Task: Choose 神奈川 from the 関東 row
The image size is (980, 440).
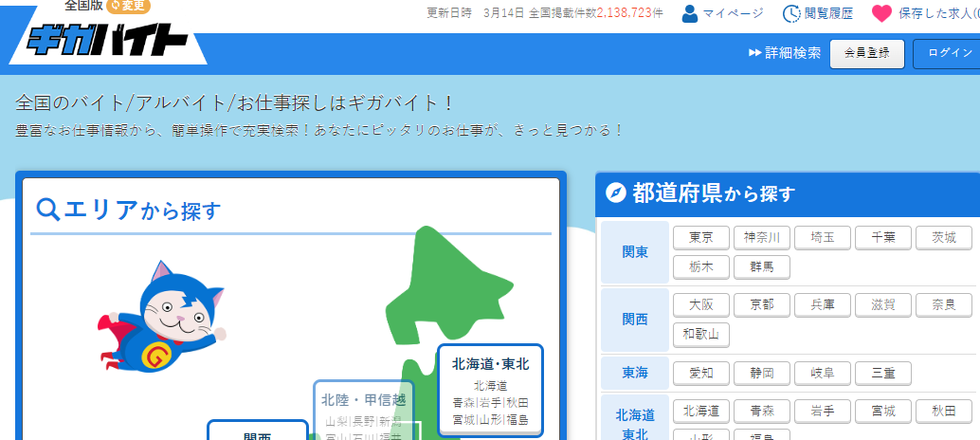Action: 762,238
